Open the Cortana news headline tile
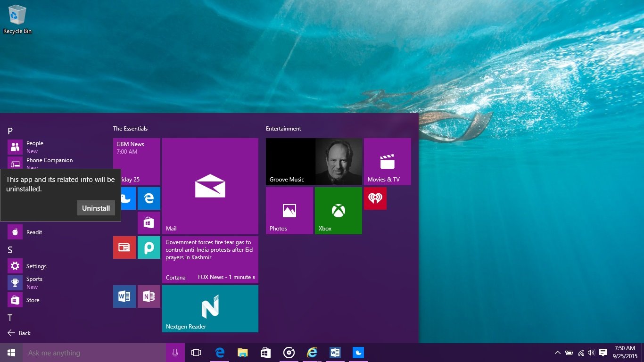Viewport: 644px width, 362px height. click(210, 260)
